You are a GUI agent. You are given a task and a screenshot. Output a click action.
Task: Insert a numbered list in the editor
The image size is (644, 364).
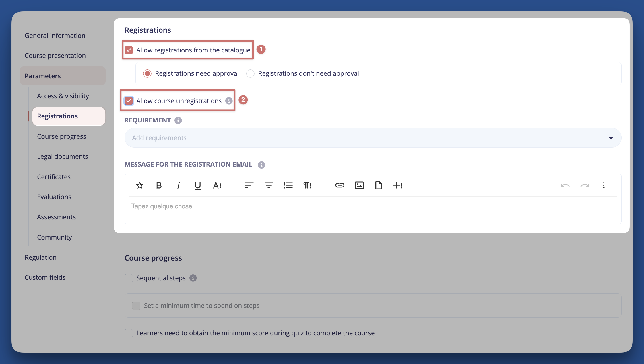288,185
